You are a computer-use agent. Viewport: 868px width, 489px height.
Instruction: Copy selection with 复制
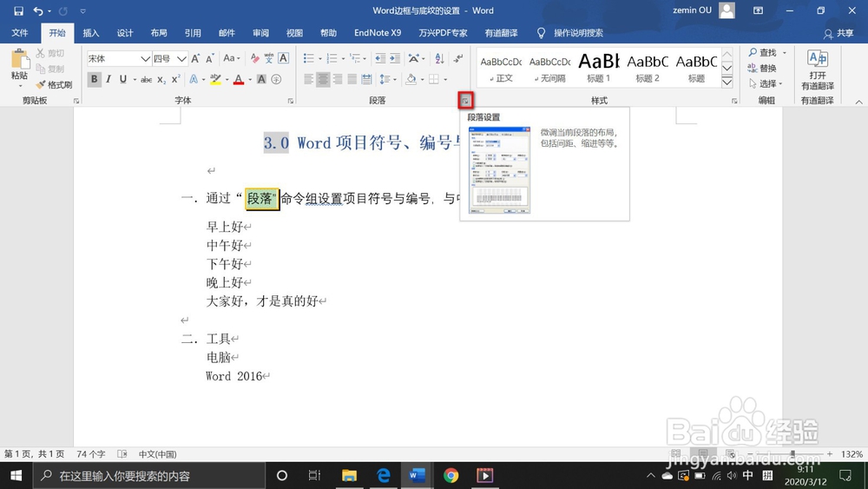click(49, 69)
